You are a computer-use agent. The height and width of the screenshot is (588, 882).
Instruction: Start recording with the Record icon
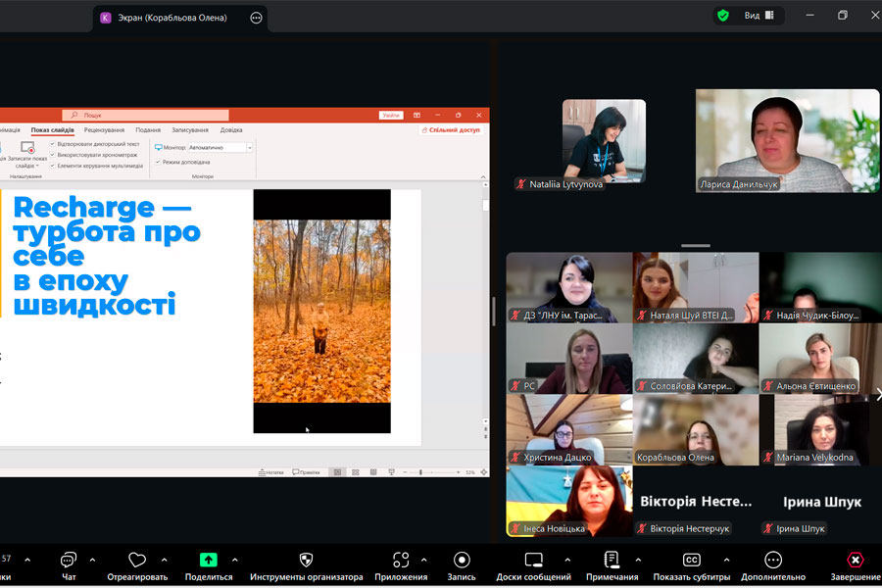coord(462,560)
